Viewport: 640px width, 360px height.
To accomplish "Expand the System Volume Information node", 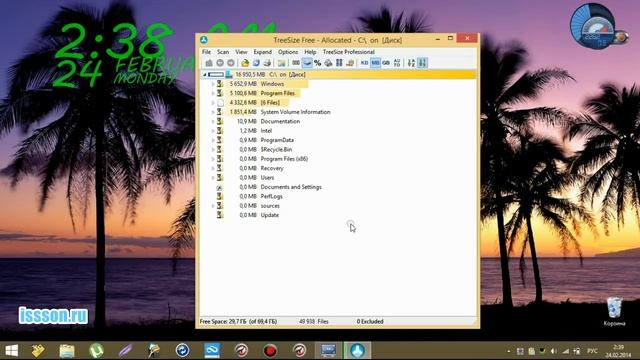I will (x=213, y=112).
